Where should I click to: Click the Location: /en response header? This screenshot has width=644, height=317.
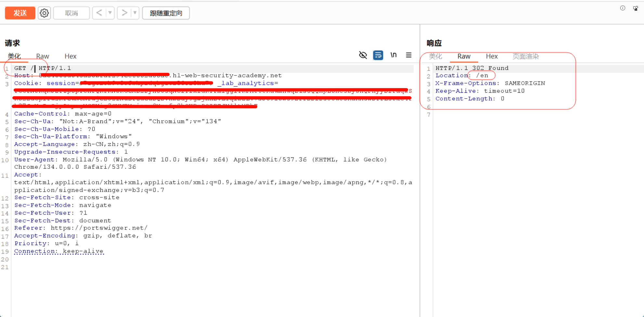click(x=462, y=75)
